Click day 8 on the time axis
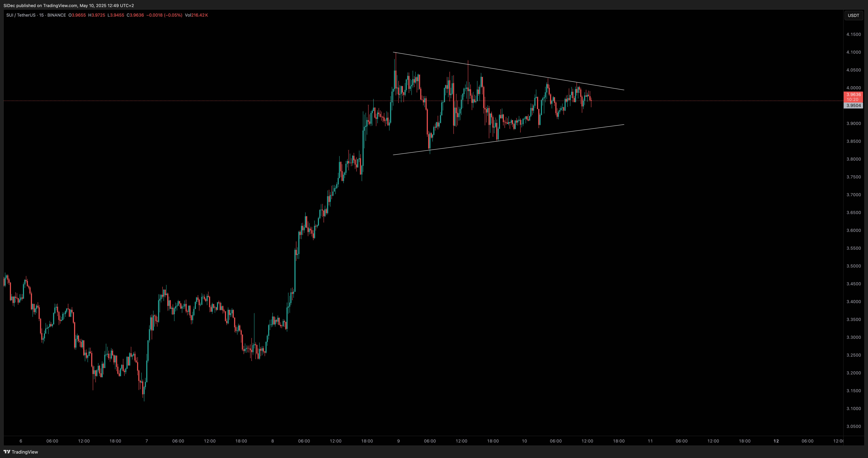The image size is (868, 458). [273, 441]
